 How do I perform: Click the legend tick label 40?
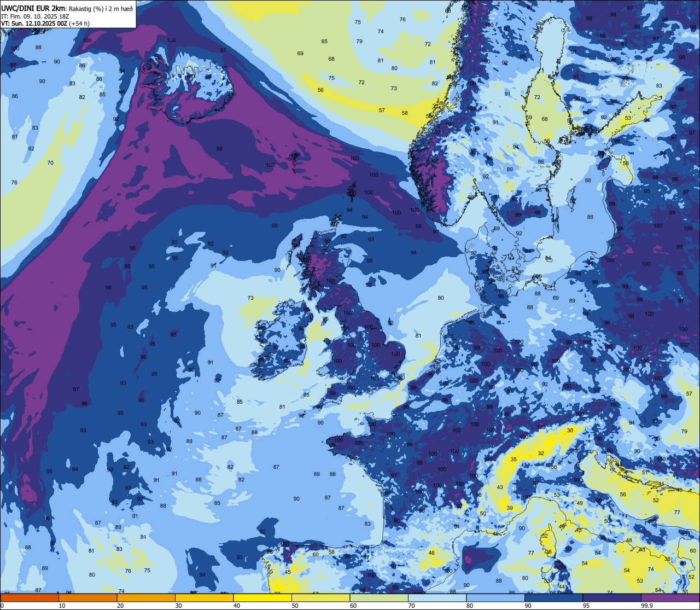(237, 606)
